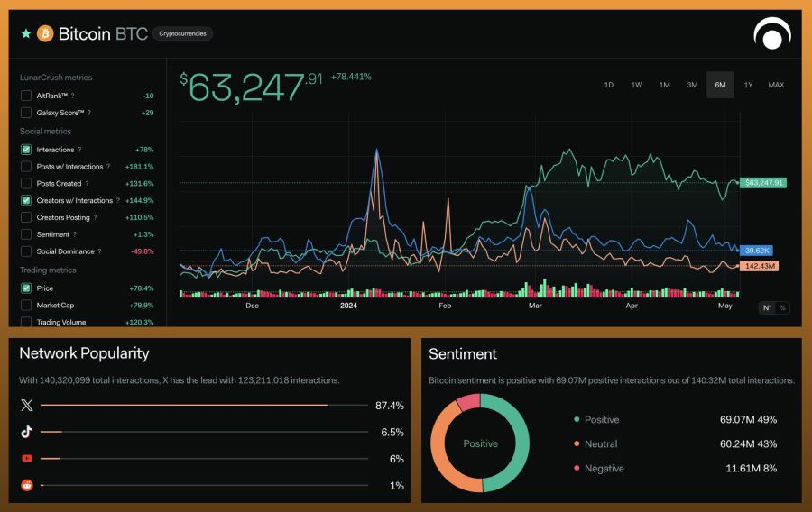Click the Cryptocurrencies category tag
Screen dimensions: 812x512
pos(183,33)
